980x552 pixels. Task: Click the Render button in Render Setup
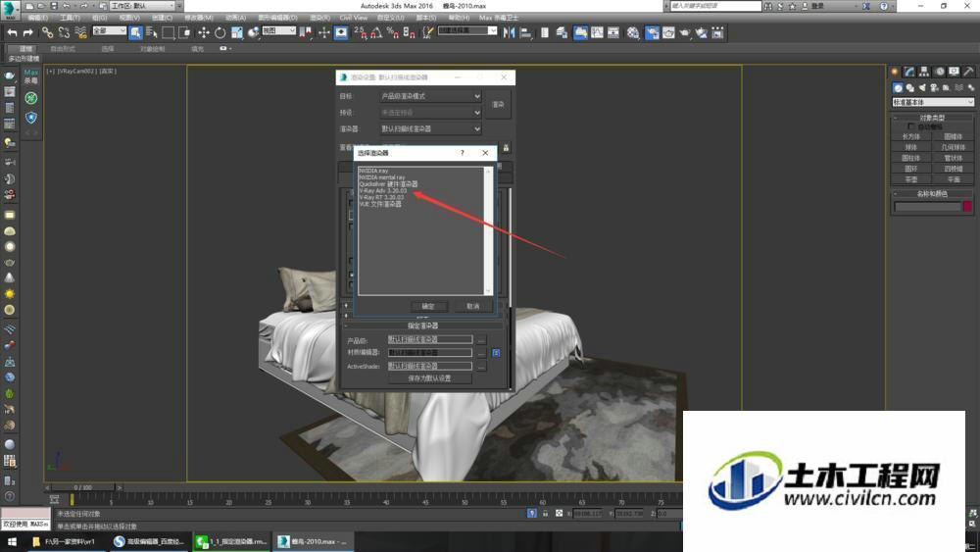(x=498, y=104)
